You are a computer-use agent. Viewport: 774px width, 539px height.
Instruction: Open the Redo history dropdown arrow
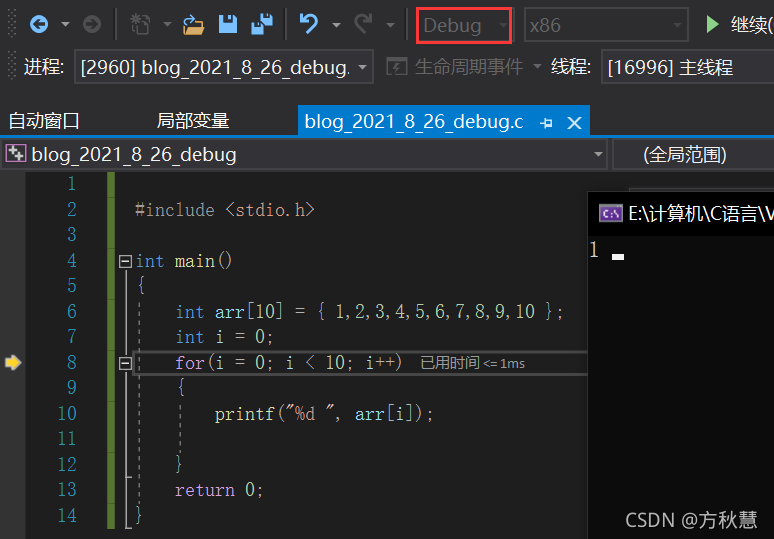(390, 24)
